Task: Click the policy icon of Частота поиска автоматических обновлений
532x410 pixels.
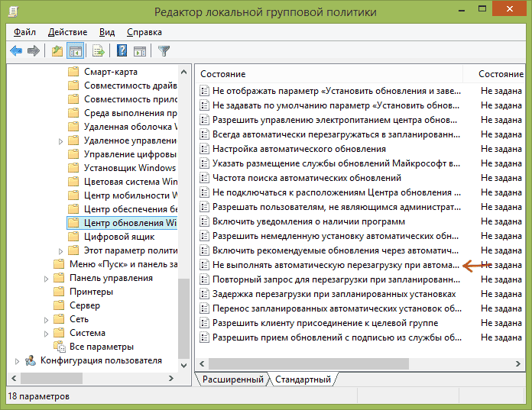Action: 204,178
